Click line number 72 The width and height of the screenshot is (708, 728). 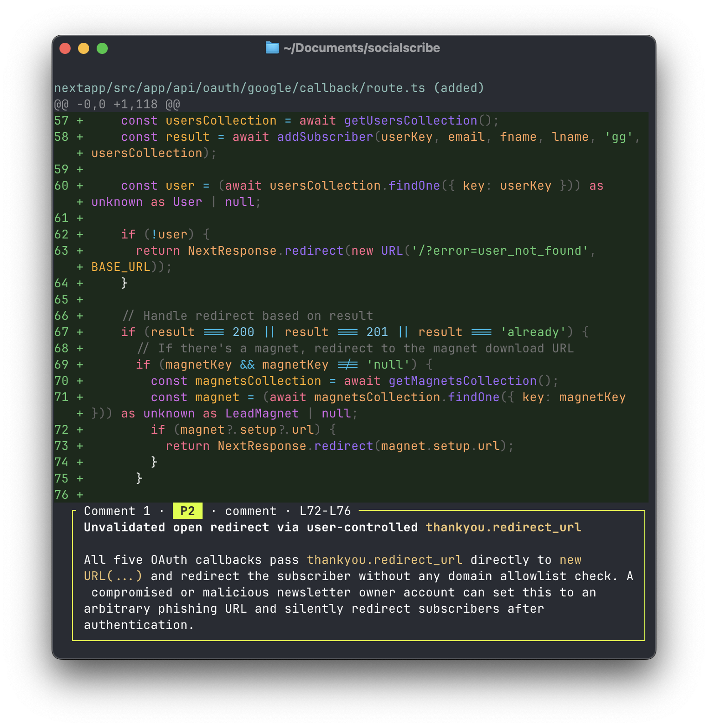(61, 430)
